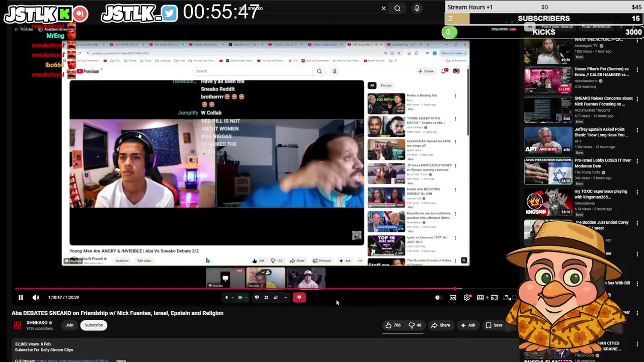Image resolution: width=644 pixels, height=362 pixels.
Task: Click the embedded YouTube Create button
Action: [x=426, y=71]
